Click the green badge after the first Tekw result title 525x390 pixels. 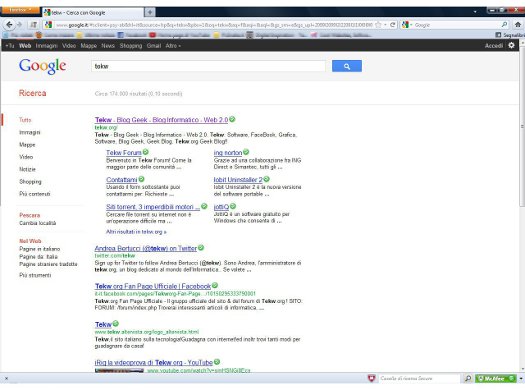pos(232,119)
